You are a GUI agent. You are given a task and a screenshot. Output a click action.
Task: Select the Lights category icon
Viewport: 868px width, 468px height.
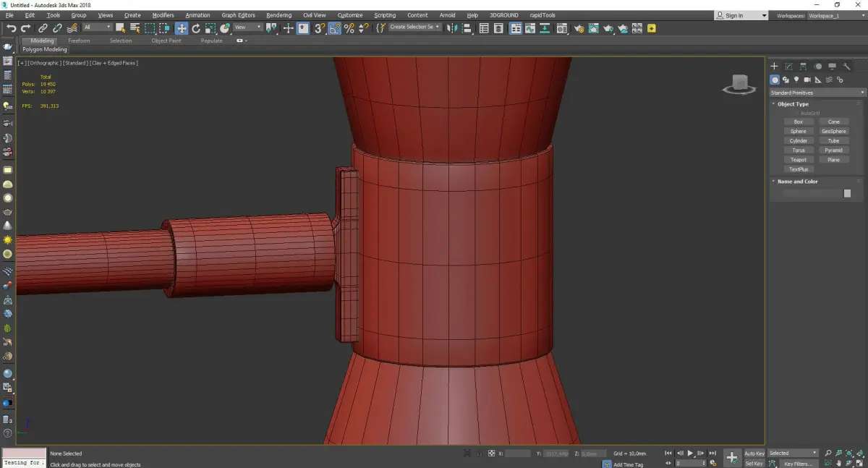click(796, 80)
